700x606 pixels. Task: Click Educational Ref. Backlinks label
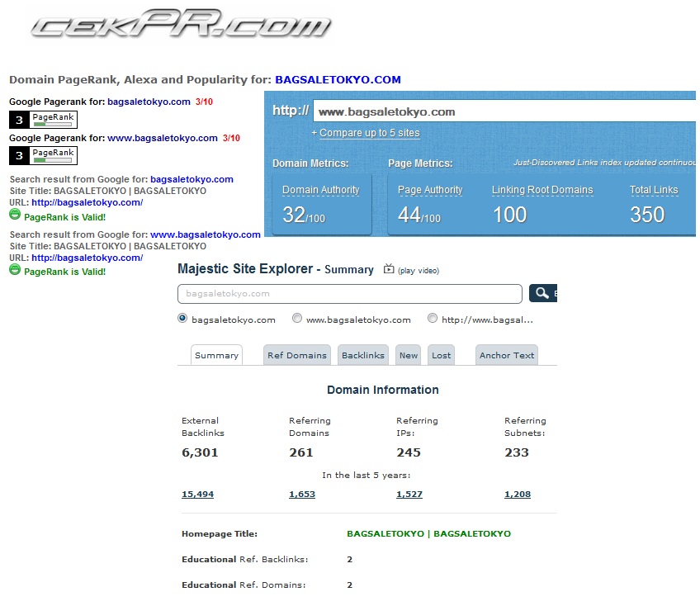click(x=244, y=559)
